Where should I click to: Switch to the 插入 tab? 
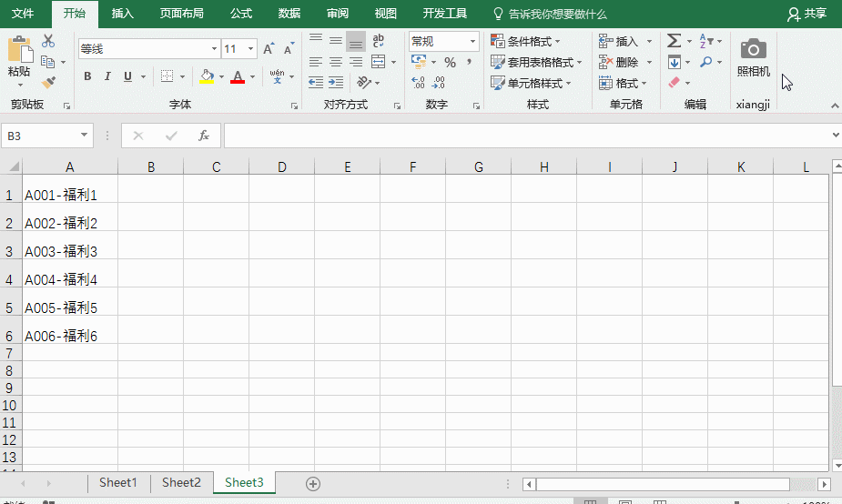tap(123, 14)
